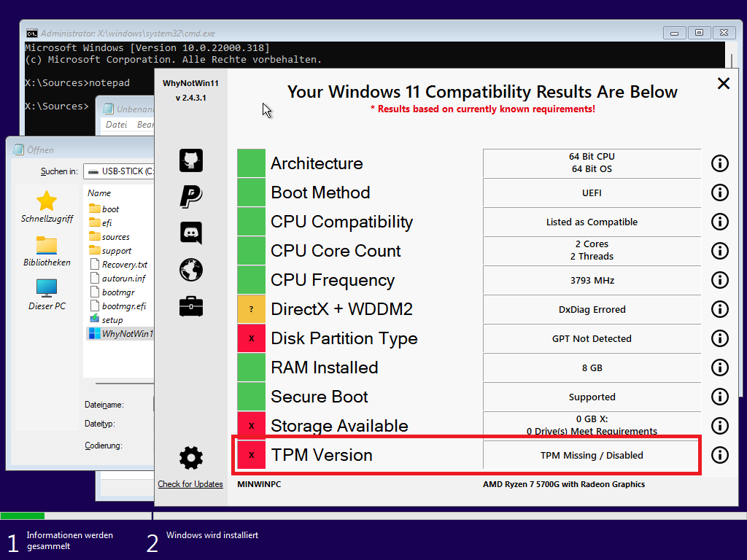Show info for TPM Version row
The image size is (747, 560).
pyautogui.click(x=720, y=455)
